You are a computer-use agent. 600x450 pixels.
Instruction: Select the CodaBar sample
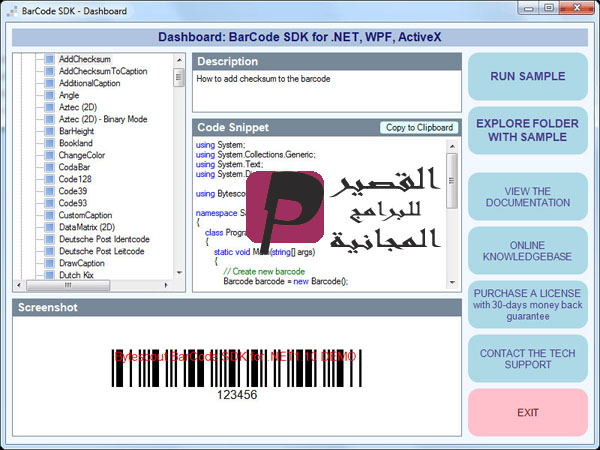(x=74, y=167)
